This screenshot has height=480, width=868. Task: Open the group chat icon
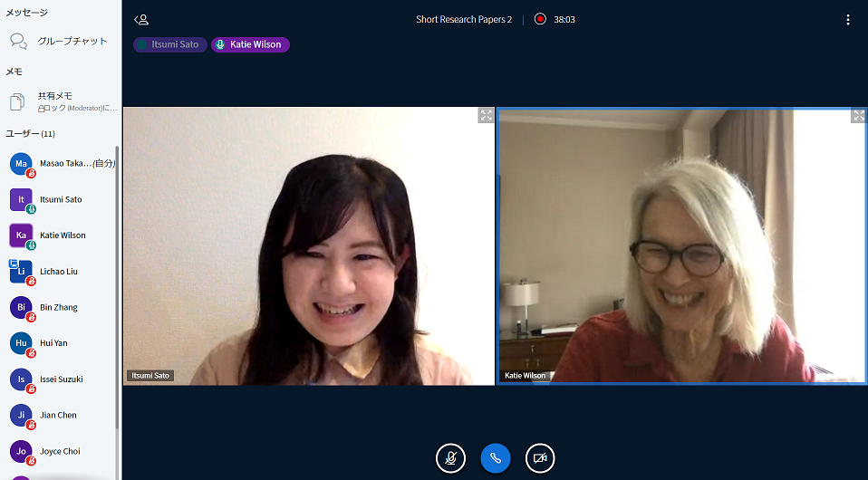[19, 41]
